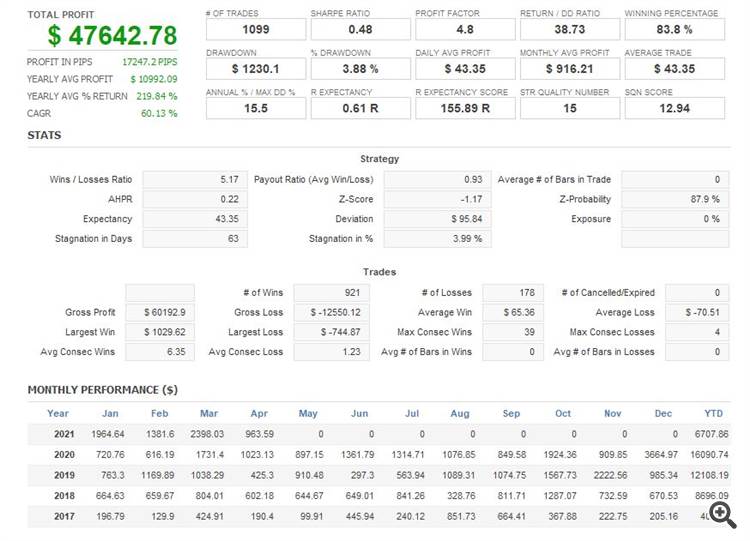Click the Largest Loss value $ -744.87
The height and width of the screenshot is (541, 750).
pyautogui.click(x=331, y=332)
